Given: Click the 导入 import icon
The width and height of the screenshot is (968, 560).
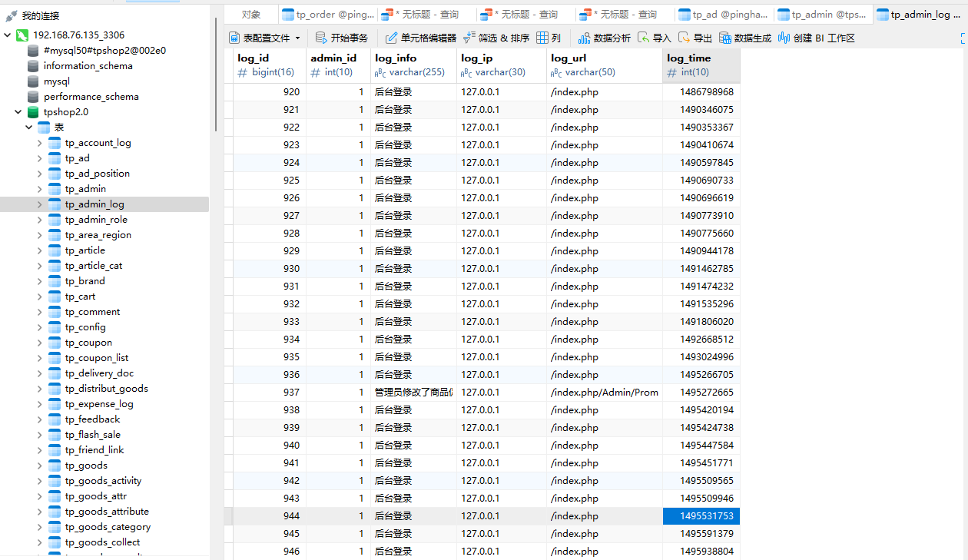Looking at the screenshot, I should click(644, 38).
